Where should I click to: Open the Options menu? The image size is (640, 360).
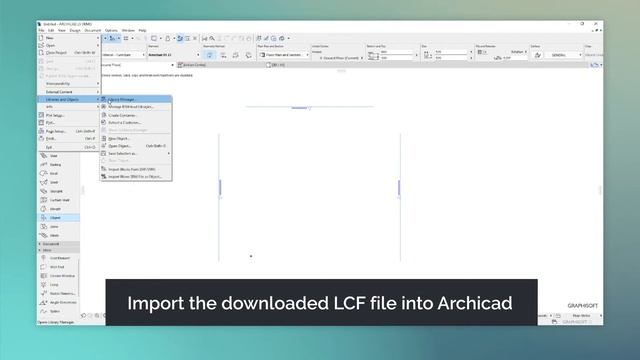(x=111, y=31)
